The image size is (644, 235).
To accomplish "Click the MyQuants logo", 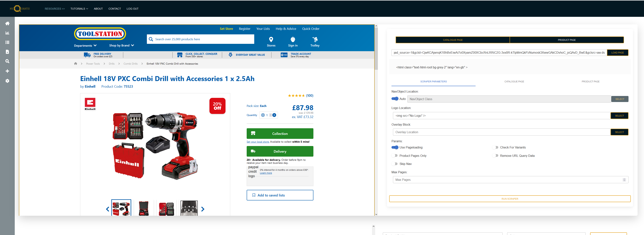I will (x=19, y=9).
